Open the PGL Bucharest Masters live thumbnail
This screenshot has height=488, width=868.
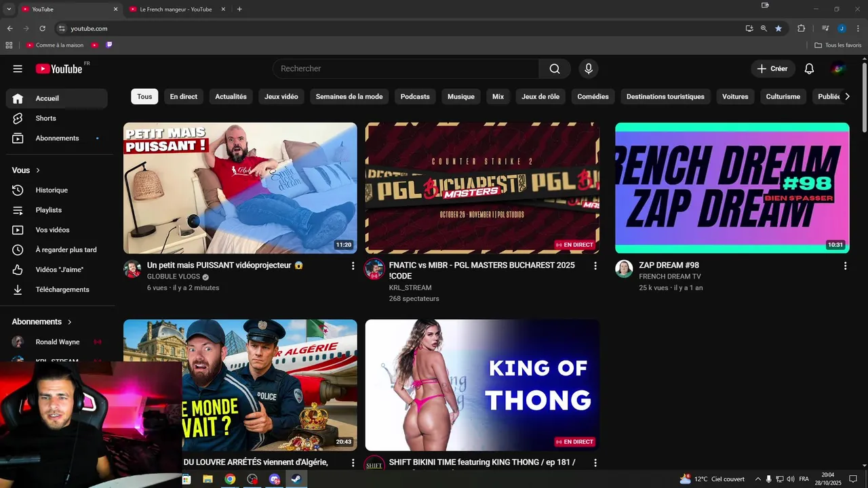tap(482, 188)
